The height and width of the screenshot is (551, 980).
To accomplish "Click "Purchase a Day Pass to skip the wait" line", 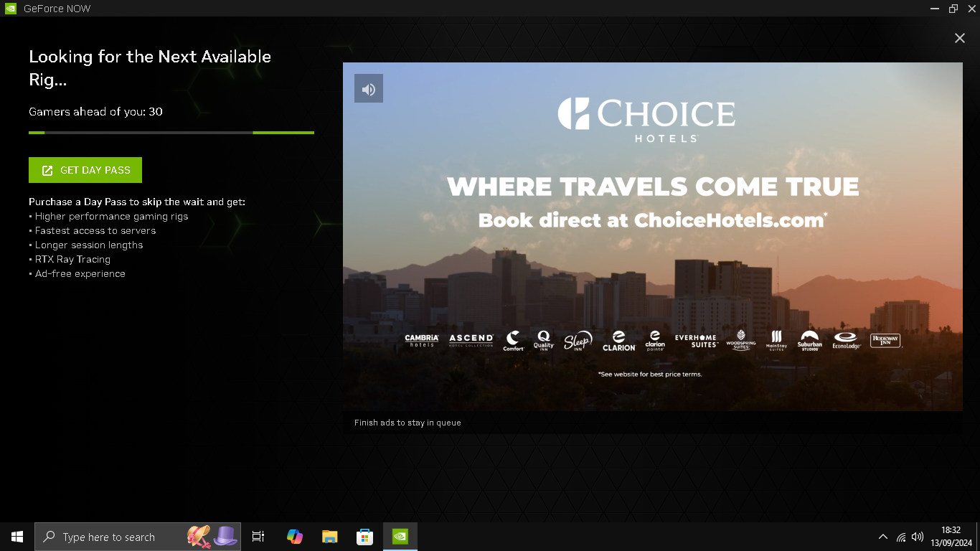I will [x=137, y=202].
